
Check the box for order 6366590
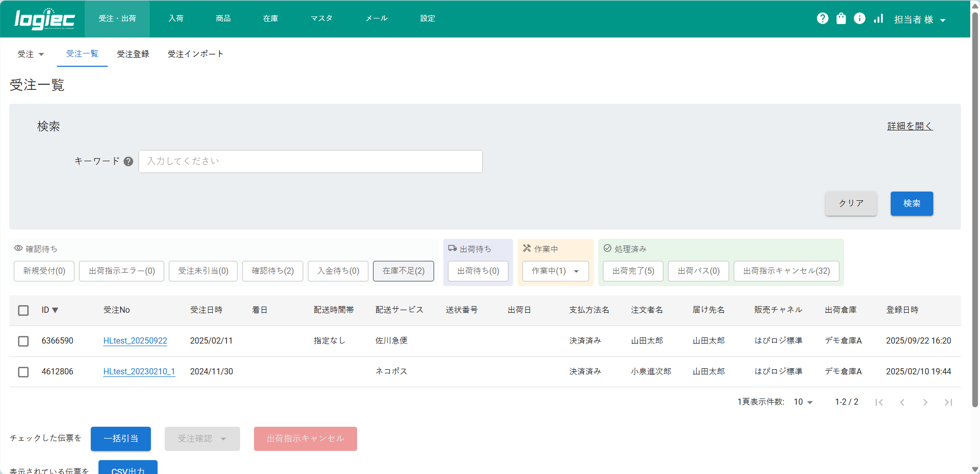tap(23, 341)
